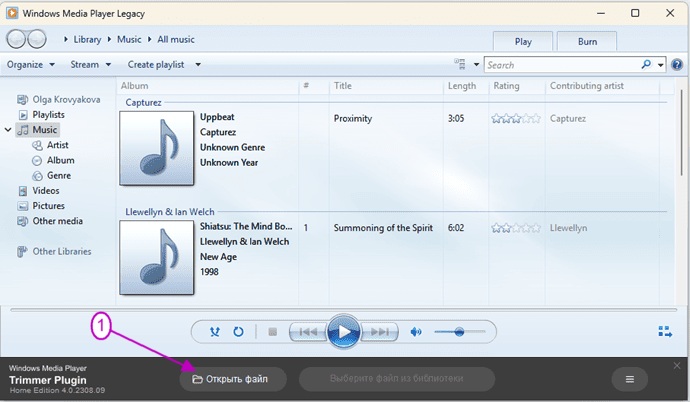Image resolution: width=690 pixels, height=402 pixels.
Task: Select Album under Music
Action: [53, 160]
